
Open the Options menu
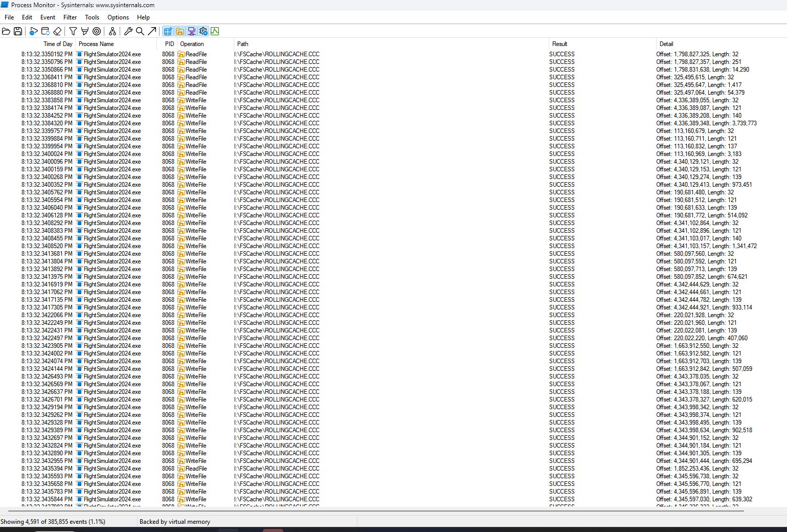point(118,17)
